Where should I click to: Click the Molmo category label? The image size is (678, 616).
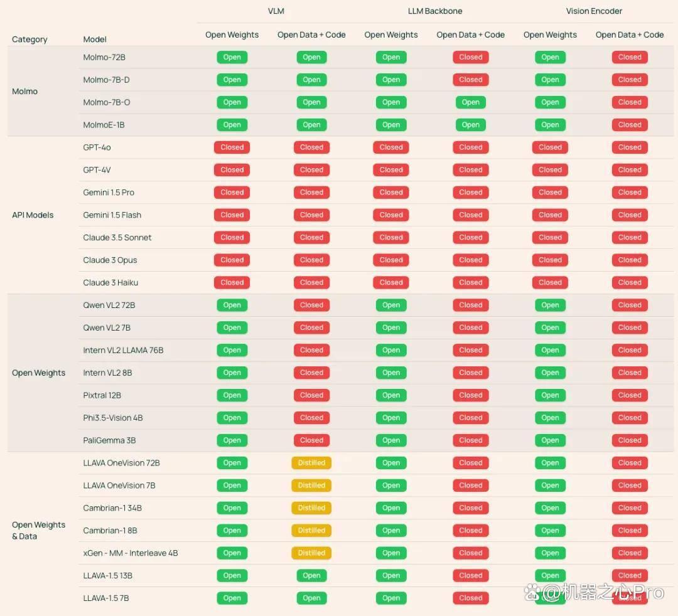pyautogui.click(x=24, y=91)
